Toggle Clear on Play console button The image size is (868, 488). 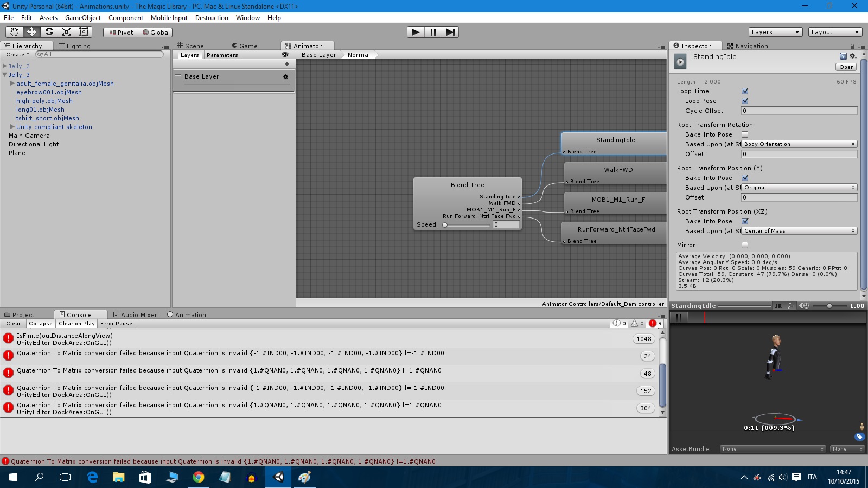[x=76, y=324]
